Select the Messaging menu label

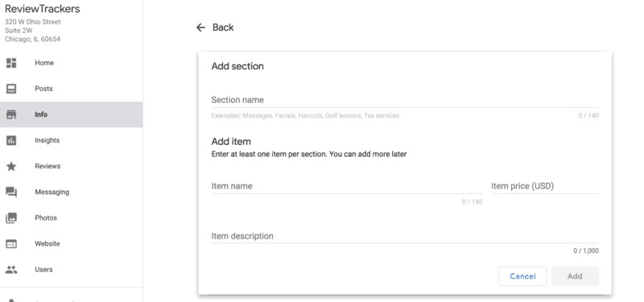52,192
